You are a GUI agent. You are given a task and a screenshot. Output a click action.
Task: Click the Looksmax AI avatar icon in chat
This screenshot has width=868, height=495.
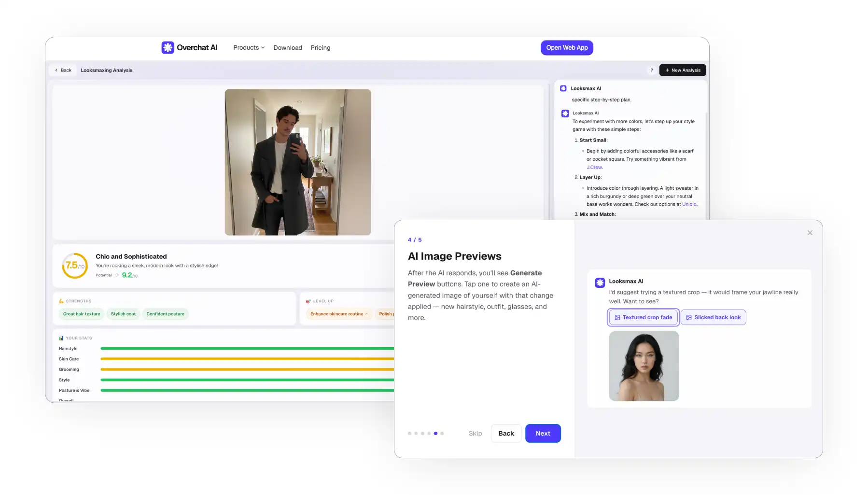coord(600,283)
